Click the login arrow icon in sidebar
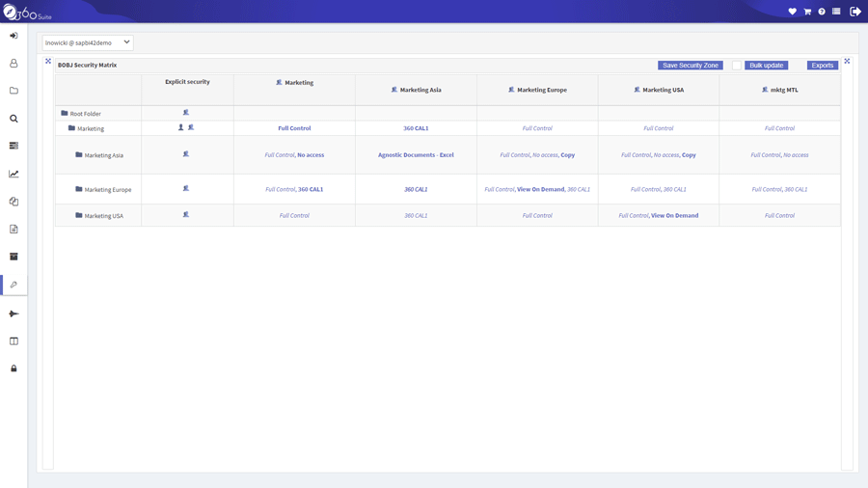Viewport: 868px width, 488px height. (x=14, y=36)
